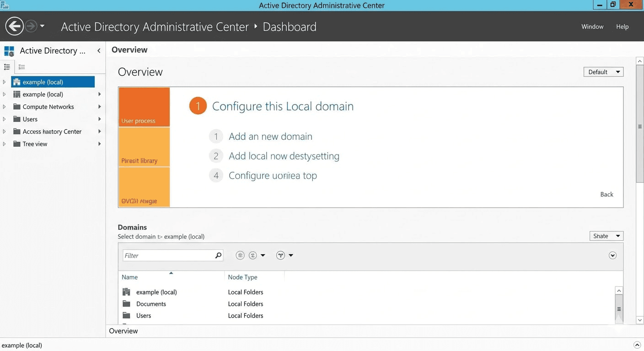Open the Compute Networks folder icon
The image size is (644, 351).
point(16,106)
